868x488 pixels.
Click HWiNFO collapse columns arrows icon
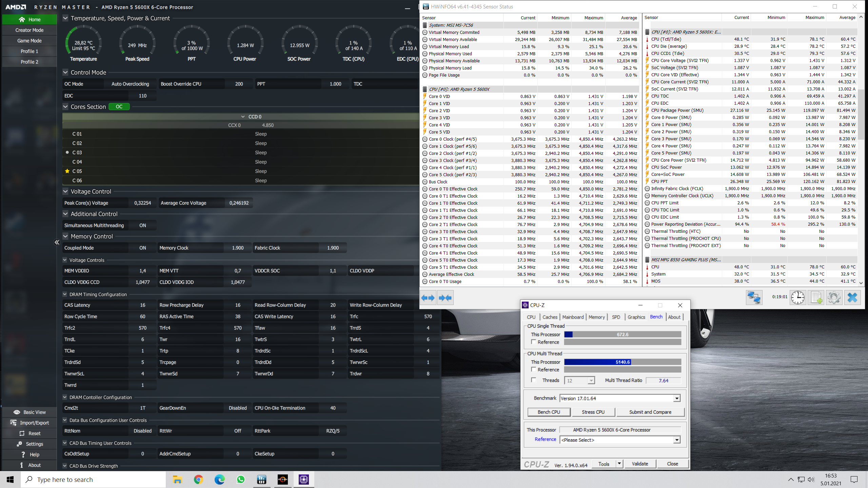[445, 298]
